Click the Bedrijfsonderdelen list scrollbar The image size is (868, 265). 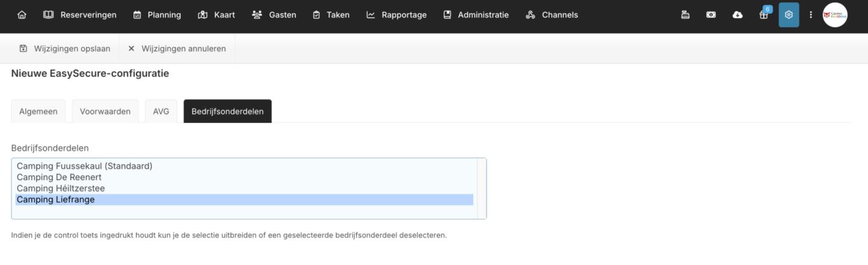(481, 189)
